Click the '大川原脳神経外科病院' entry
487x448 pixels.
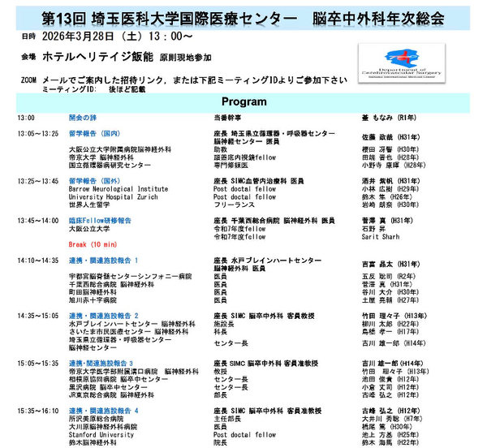tap(103, 427)
